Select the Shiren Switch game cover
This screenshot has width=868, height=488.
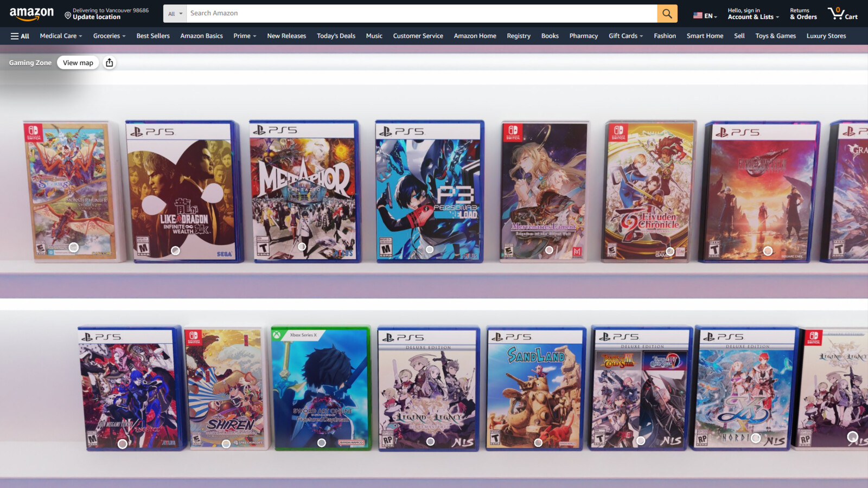pos(225,388)
